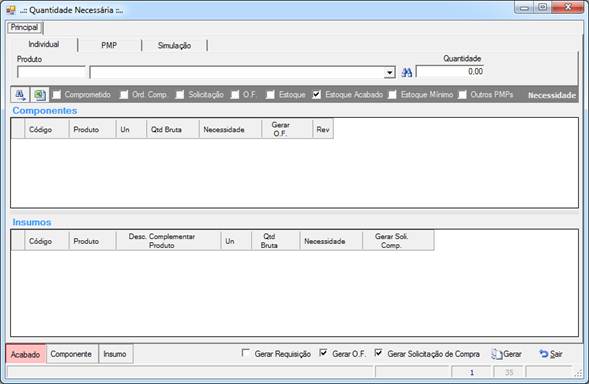
Task: Click the print preview toolbar icon
Action: click(20, 95)
